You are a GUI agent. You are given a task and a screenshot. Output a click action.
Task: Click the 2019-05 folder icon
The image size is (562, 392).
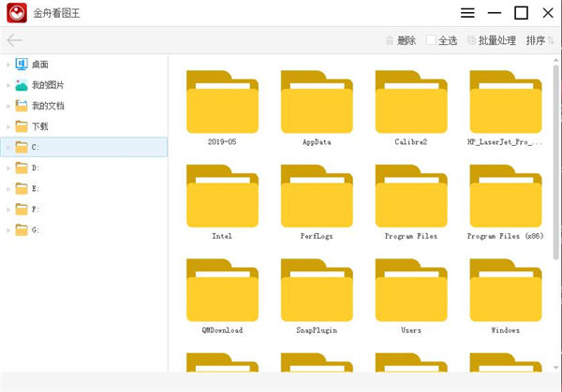(222, 101)
